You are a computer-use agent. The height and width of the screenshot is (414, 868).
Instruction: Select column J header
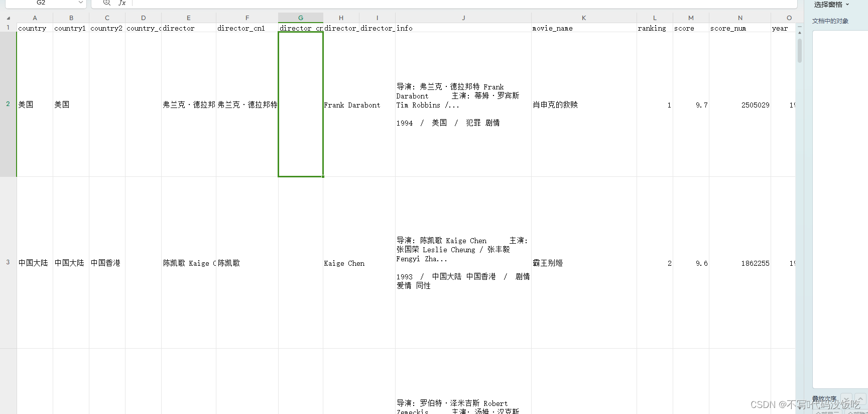pos(463,18)
